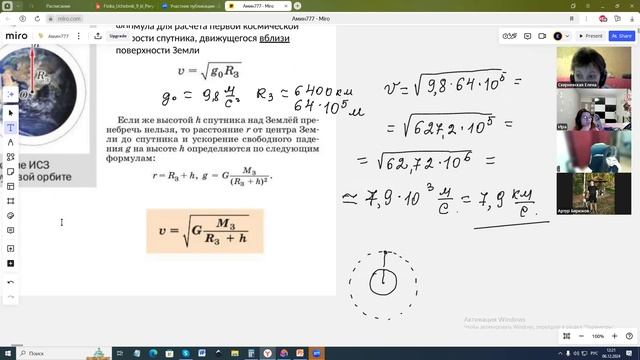Viewport: 640px width, 360px height.
Task: Reload the browser page
Action: click(37, 19)
